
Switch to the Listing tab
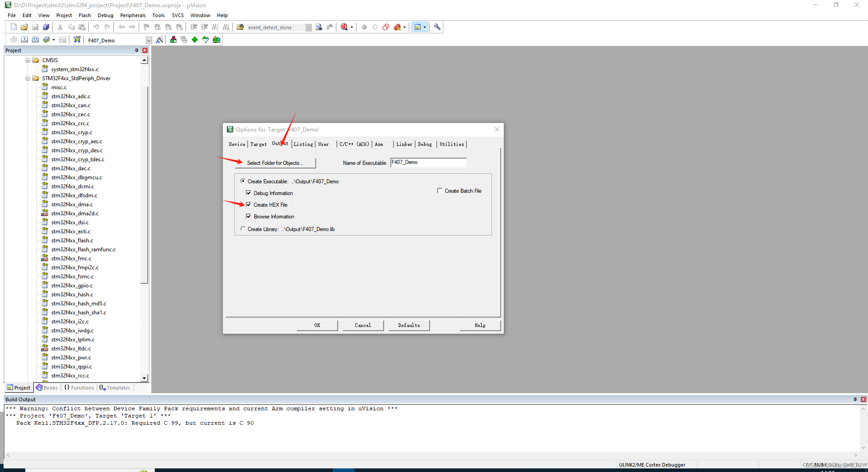[303, 144]
